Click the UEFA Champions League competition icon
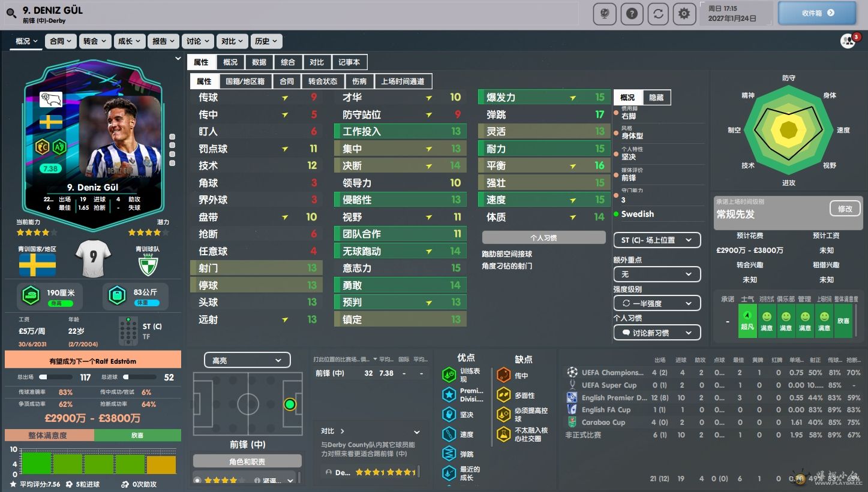 (572, 372)
